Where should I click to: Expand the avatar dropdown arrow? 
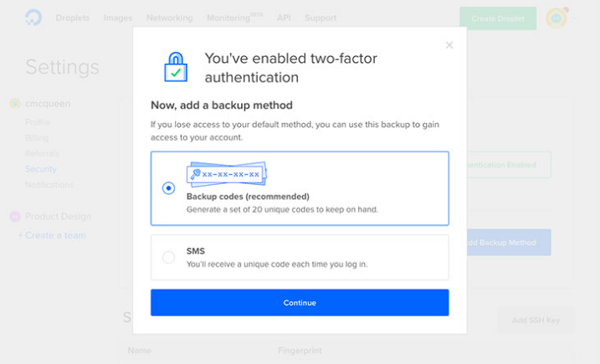(574, 18)
